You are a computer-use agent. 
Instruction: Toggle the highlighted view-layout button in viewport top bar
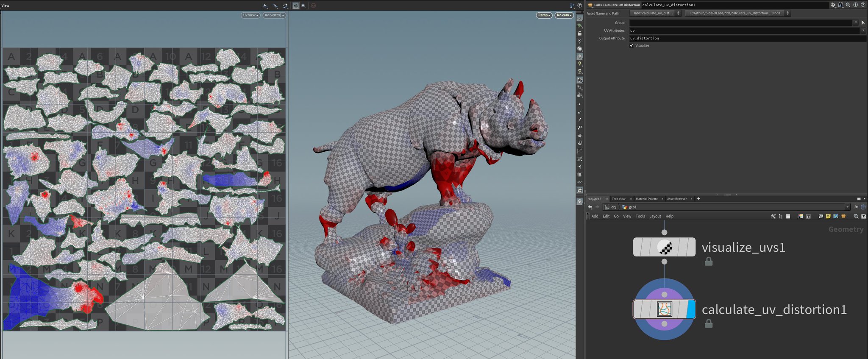(x=295, y=6)
